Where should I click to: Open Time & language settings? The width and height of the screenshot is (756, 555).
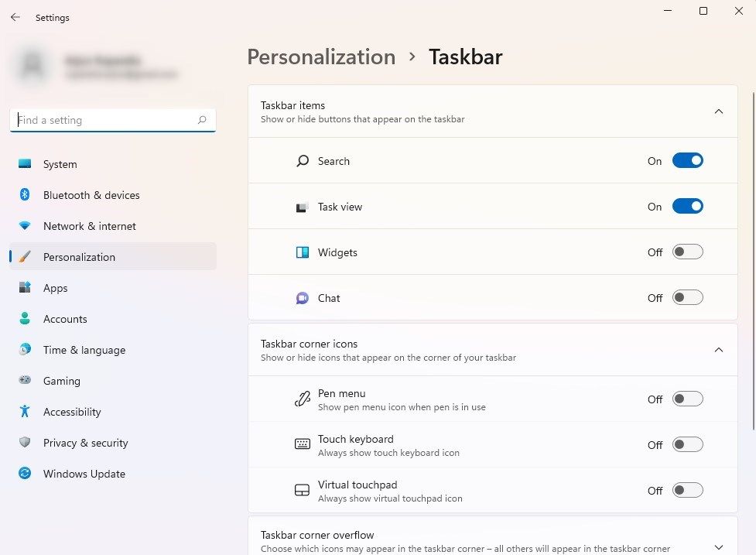tap(84, 350)
